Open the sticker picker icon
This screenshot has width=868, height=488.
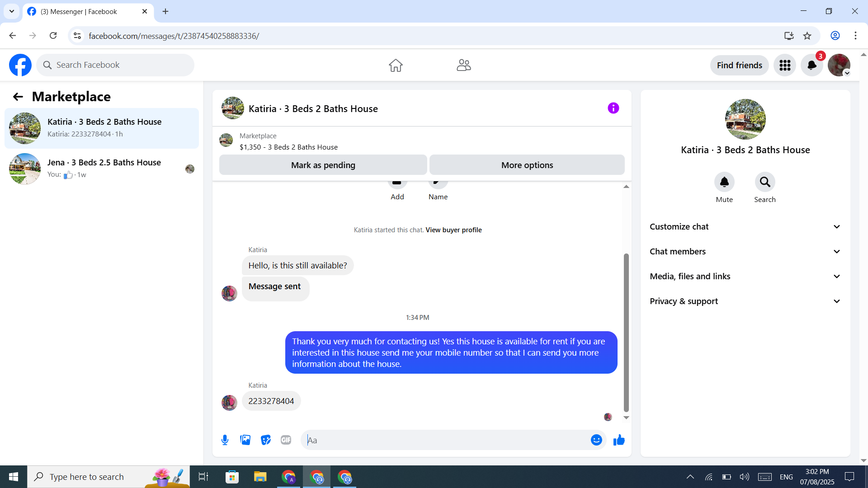266,440
